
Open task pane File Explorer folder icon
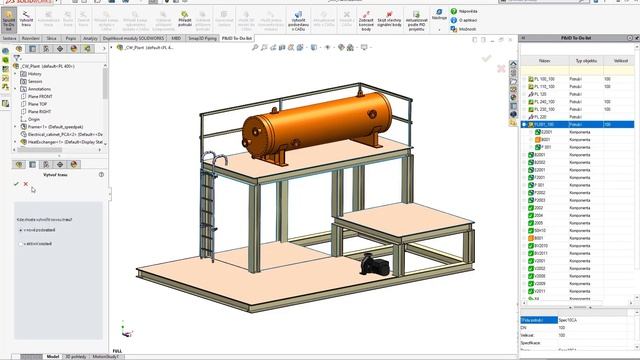[x=513, y=81]
